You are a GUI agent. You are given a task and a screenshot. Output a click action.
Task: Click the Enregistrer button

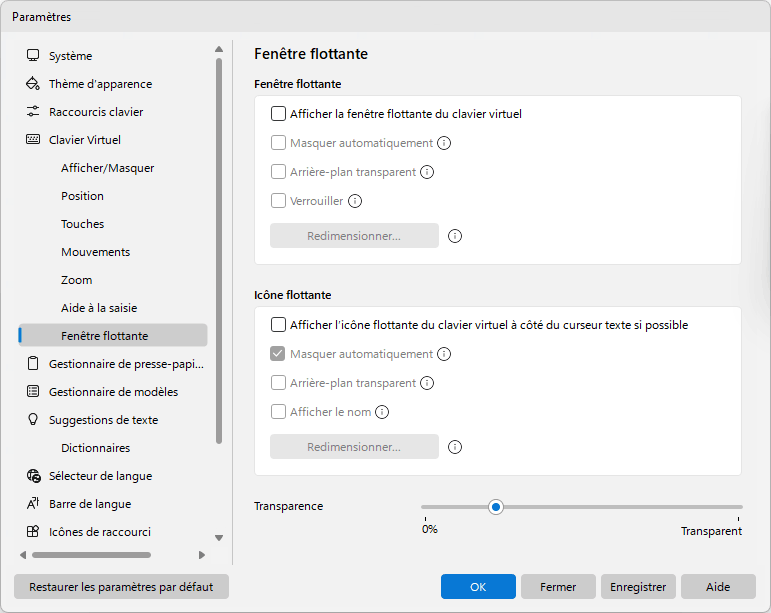[638, 586]
